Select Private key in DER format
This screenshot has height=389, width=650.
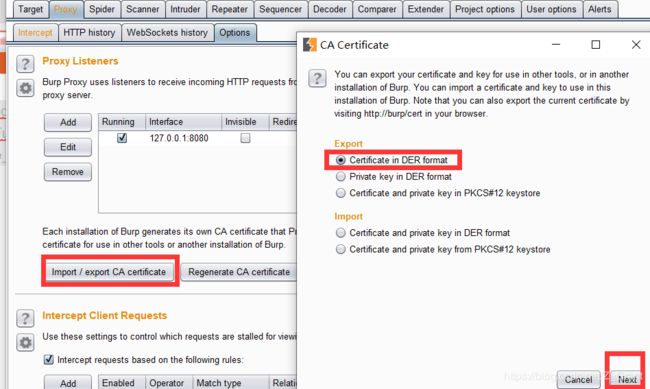(340, 177)
